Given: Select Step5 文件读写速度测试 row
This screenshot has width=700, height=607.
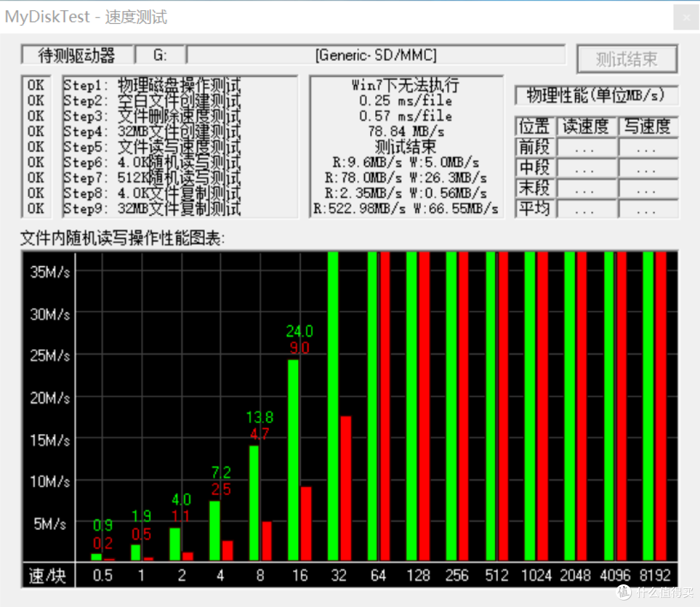Looking at the screenshot, I should [x=153, y=147].
